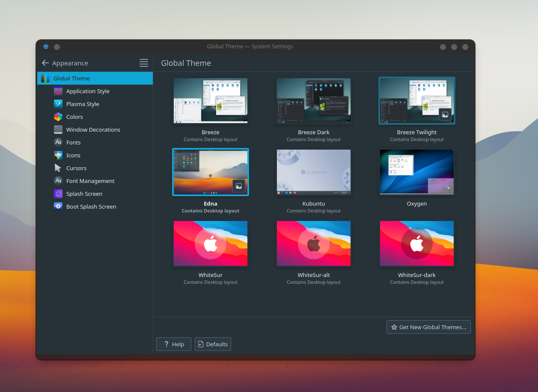Click the Get New Global Themes button

[x=428, y=327]
